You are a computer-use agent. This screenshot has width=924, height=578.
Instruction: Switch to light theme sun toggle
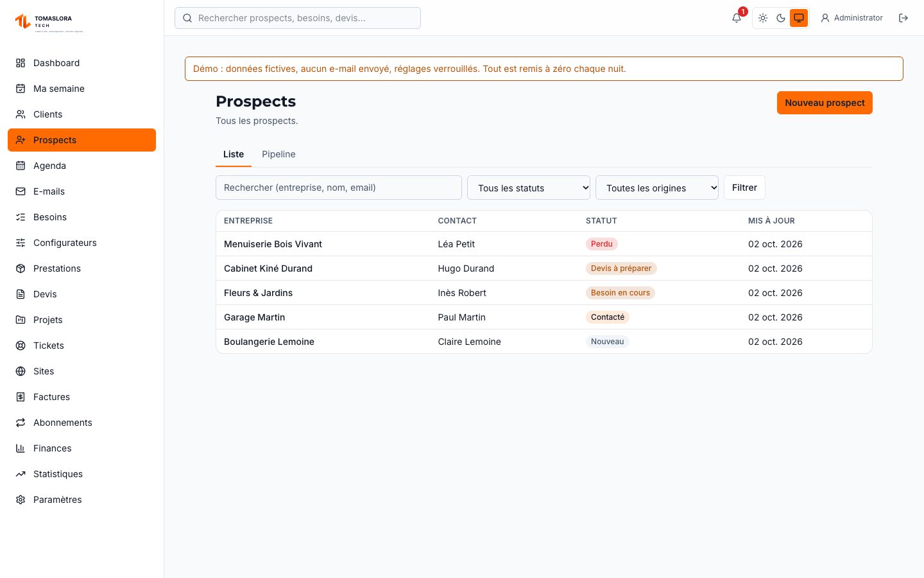(x=763, y=18)
